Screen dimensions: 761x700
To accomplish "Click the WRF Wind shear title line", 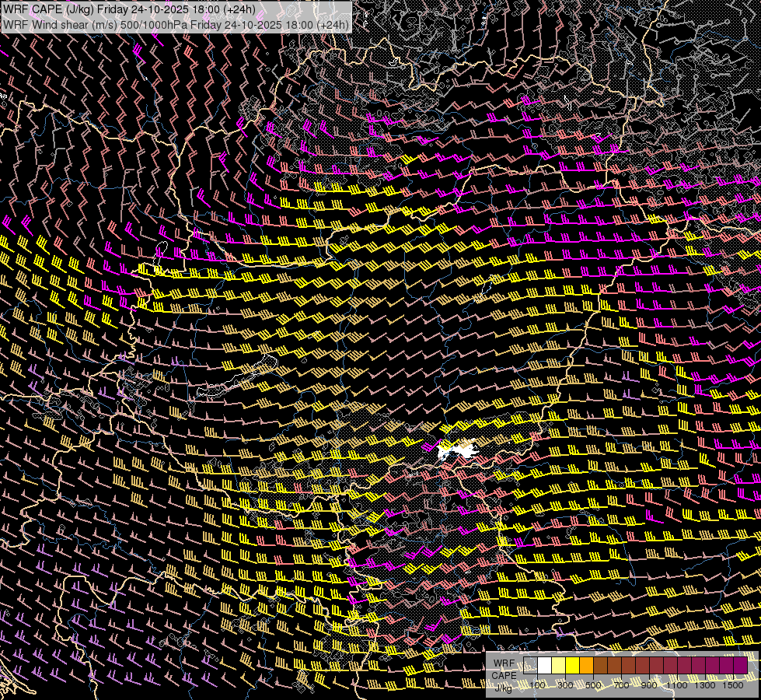I will coord(176,24).
